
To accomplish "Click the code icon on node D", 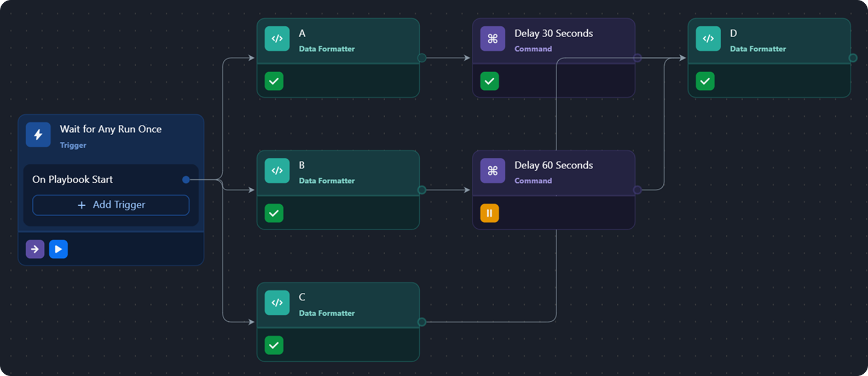I will (708, 39).
